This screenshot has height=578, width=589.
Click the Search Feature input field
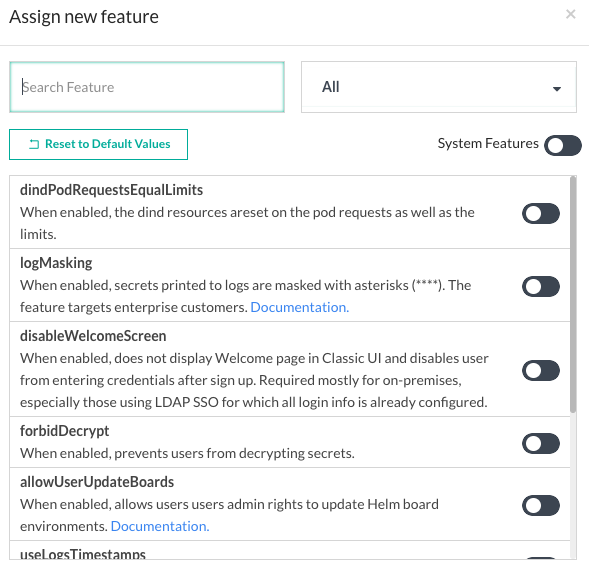click(x=147, y=87)
